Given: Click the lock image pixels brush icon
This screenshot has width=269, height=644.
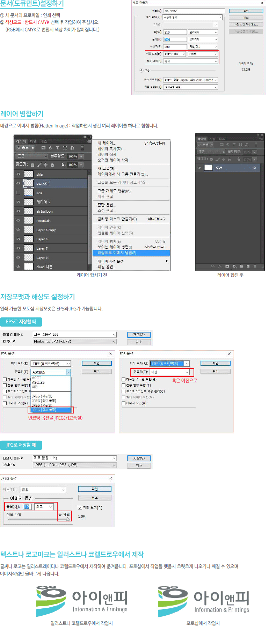Looking at the screenshot, I should [39, 165].
